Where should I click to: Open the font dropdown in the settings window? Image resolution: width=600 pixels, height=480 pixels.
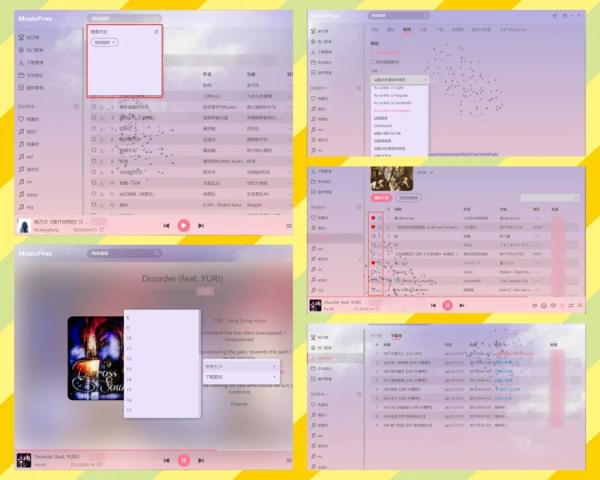click(399, 79)
